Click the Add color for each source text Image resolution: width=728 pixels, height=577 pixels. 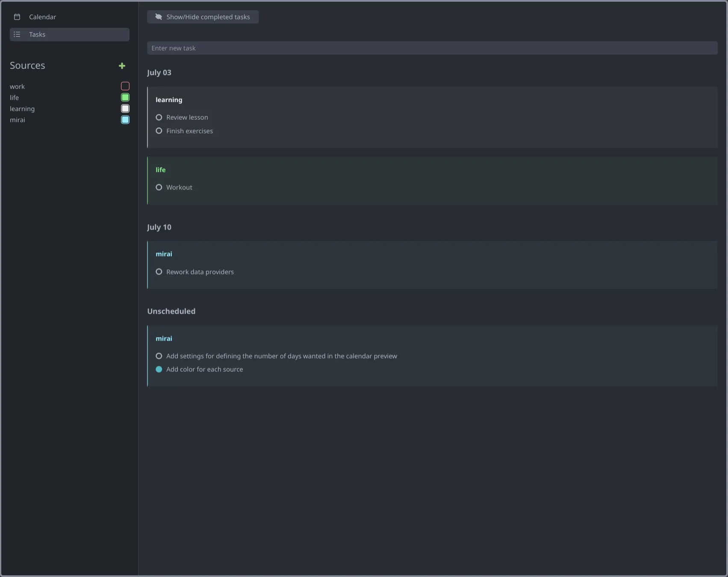pyautogui.click(x=205, y=369)
